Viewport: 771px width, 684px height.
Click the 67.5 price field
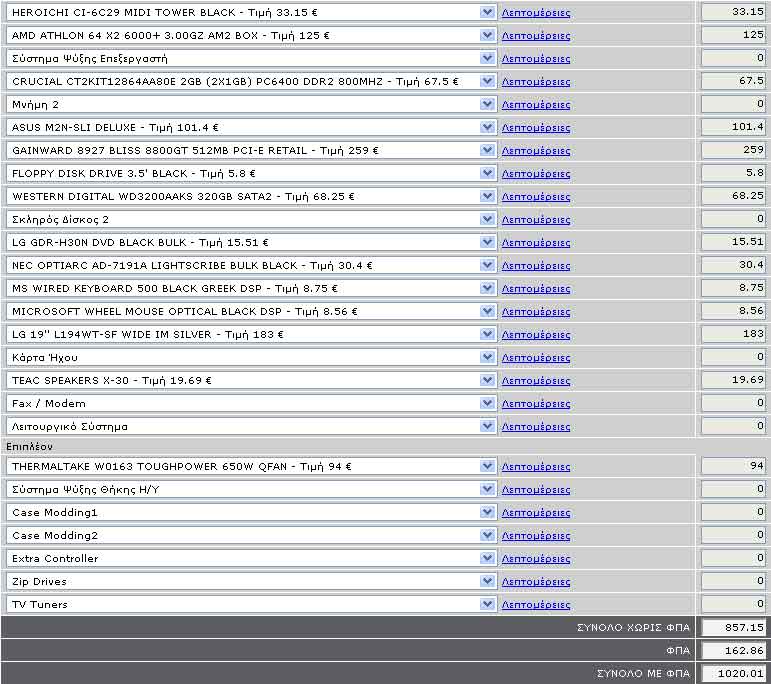coord(733,81)
